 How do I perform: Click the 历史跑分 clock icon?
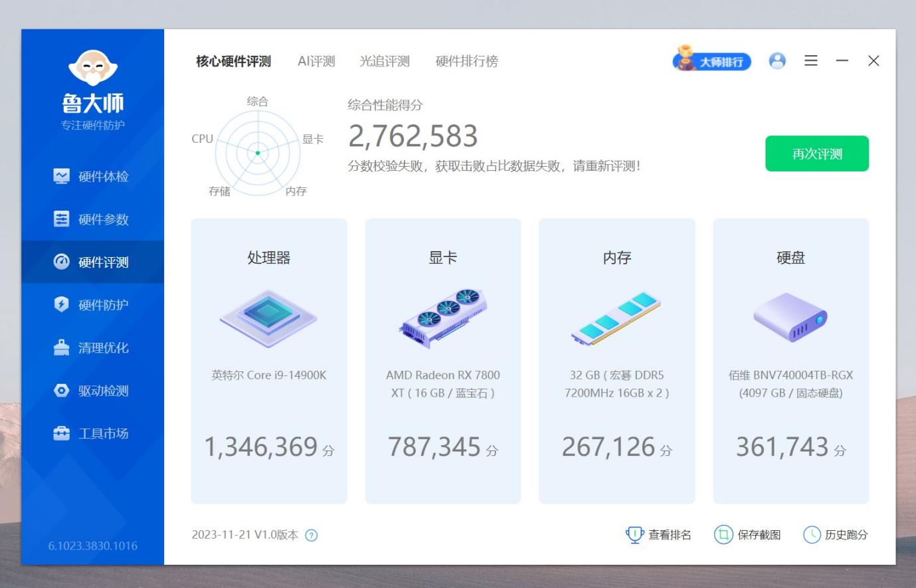pos(812,535)
